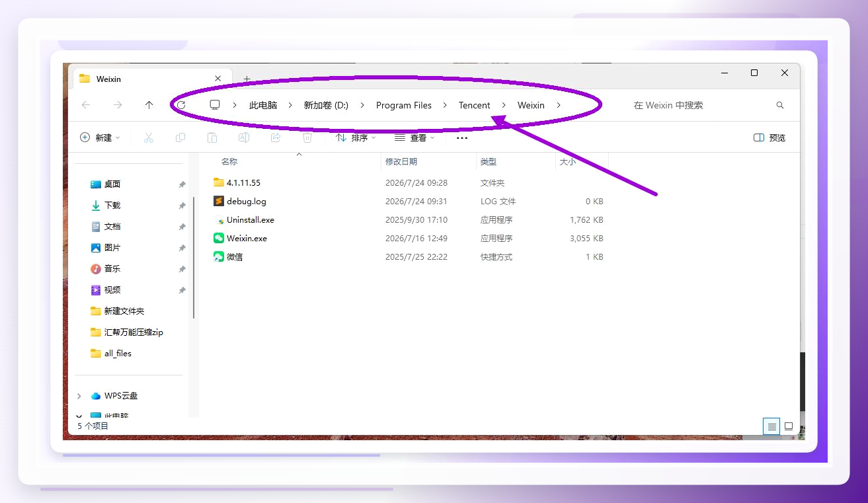Screen dimensions: 868x503
Task: Click the pin icon beside 文档
Action: click(182, 227)
